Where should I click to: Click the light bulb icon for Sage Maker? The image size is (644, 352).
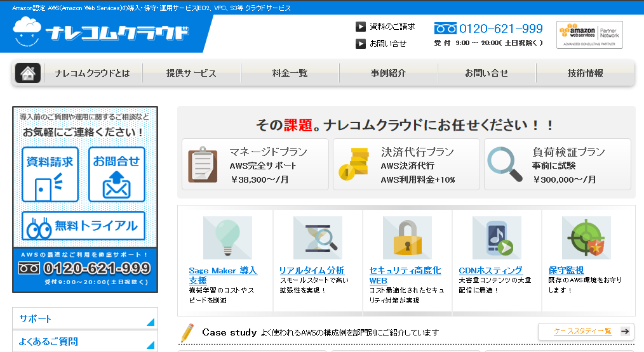coord(227,238)
